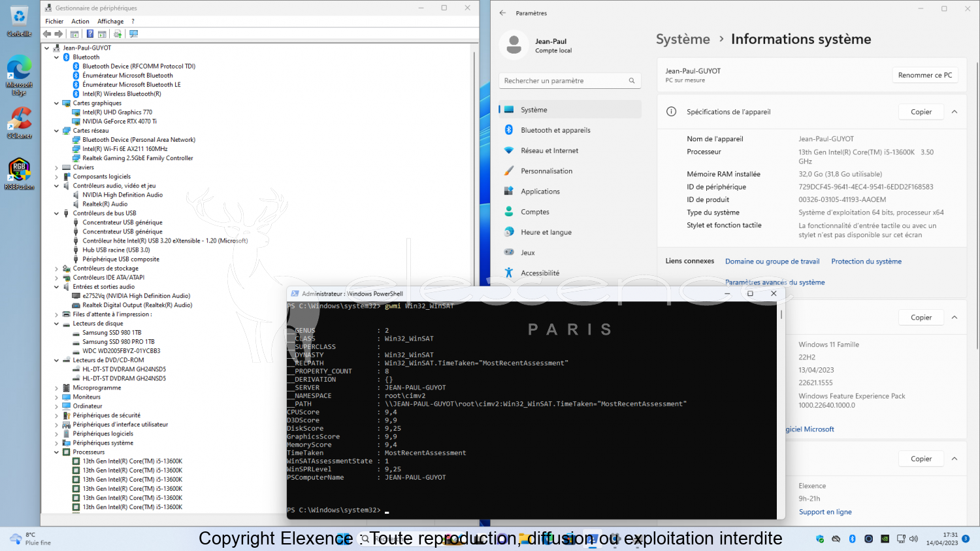Collapse the Cartes réseau node

point(56,131)
